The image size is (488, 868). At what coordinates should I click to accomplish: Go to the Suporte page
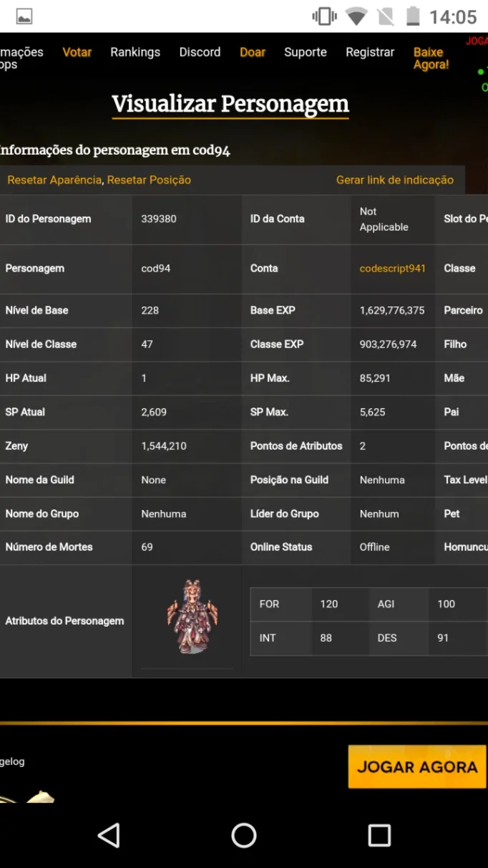[x=306, y=52]
